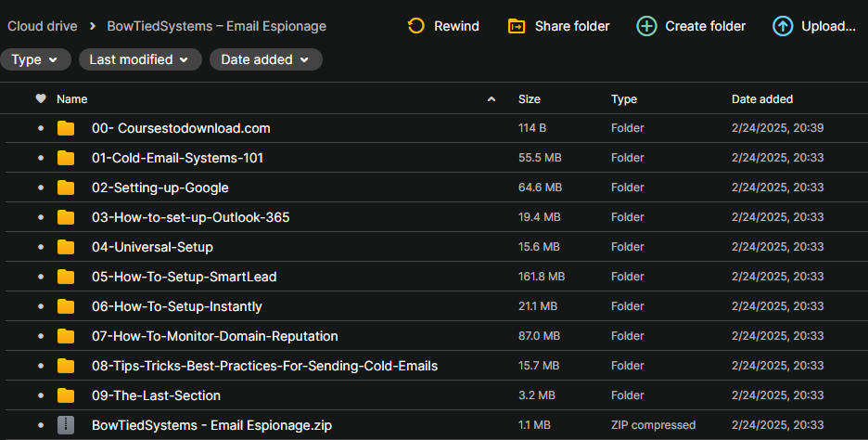The image size is (868, 440).
Task: Select BowTiedSystems - Email Espionage.zip file name
Action: pos(212,425)
